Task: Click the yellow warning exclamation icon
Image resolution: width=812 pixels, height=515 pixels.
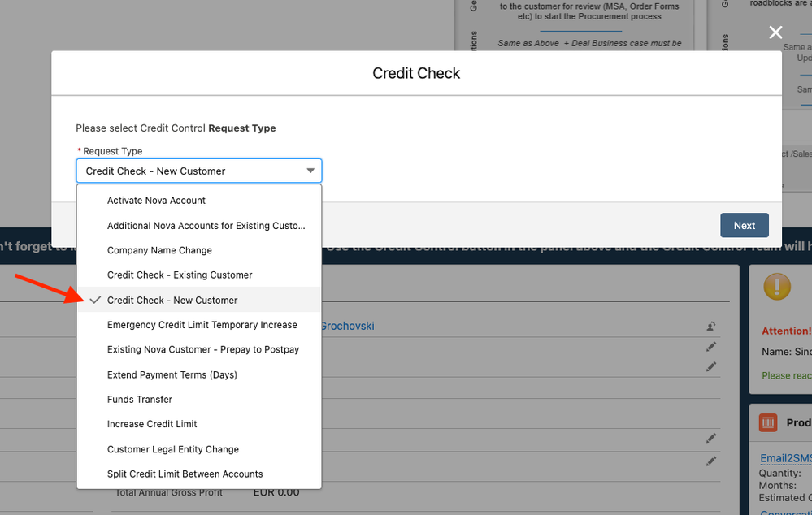Action: point(777,286)
